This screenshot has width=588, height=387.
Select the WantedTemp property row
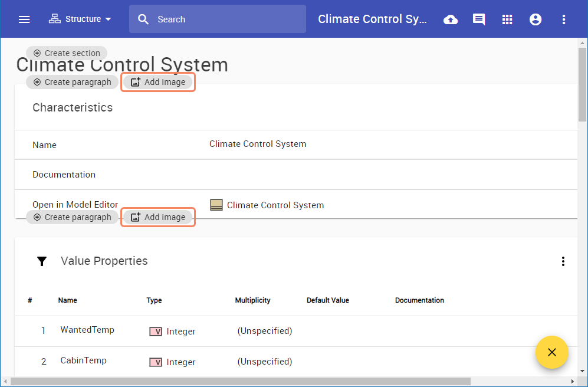87,330
